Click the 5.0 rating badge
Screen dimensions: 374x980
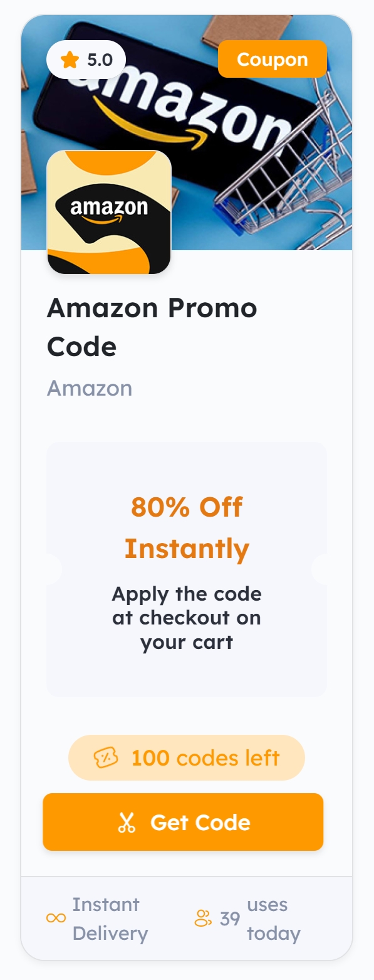click(x=86, y=60)
